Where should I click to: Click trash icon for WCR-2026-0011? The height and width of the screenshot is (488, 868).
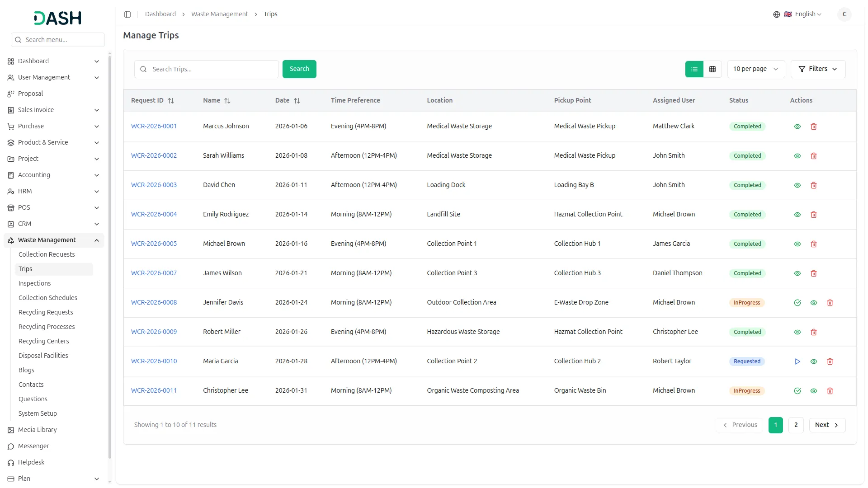point(830,391)
